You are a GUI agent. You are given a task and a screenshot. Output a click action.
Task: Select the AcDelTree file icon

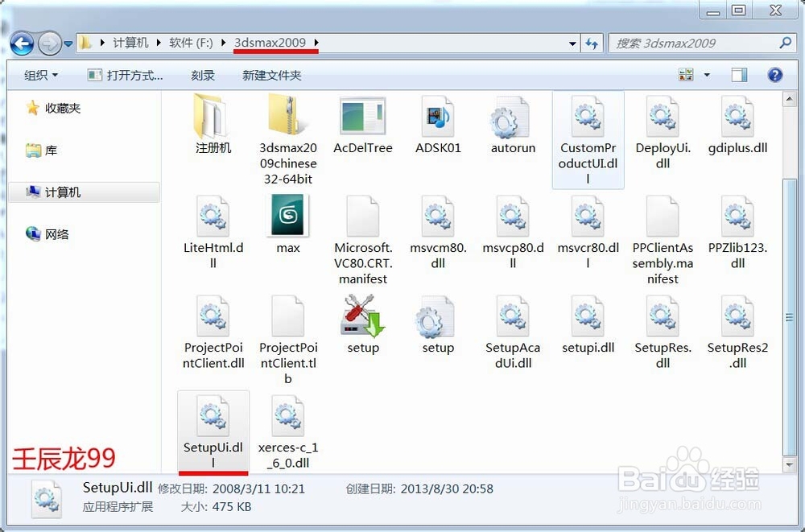coord(363,124)
